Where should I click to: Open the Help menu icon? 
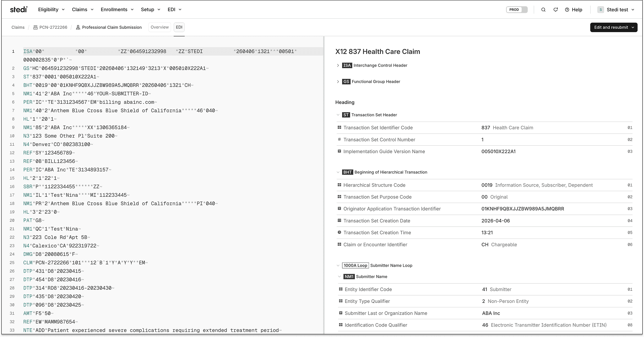pyautogui.click(x=567, y=10)
